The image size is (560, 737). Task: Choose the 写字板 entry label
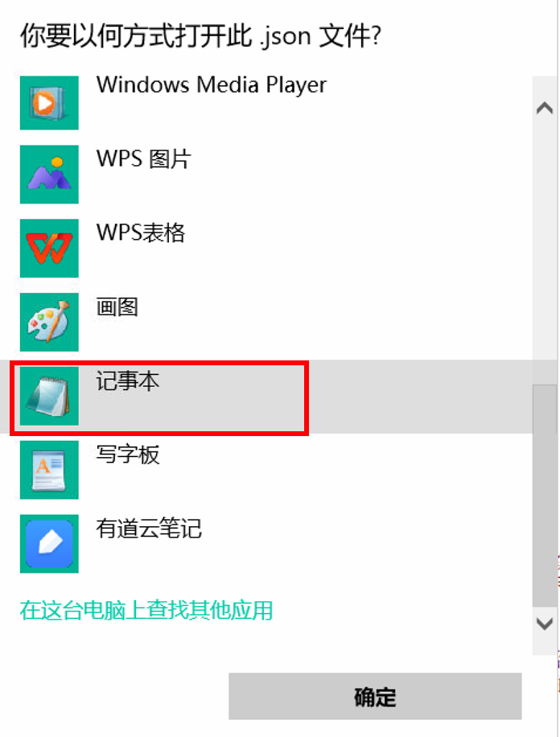point(128,455)
